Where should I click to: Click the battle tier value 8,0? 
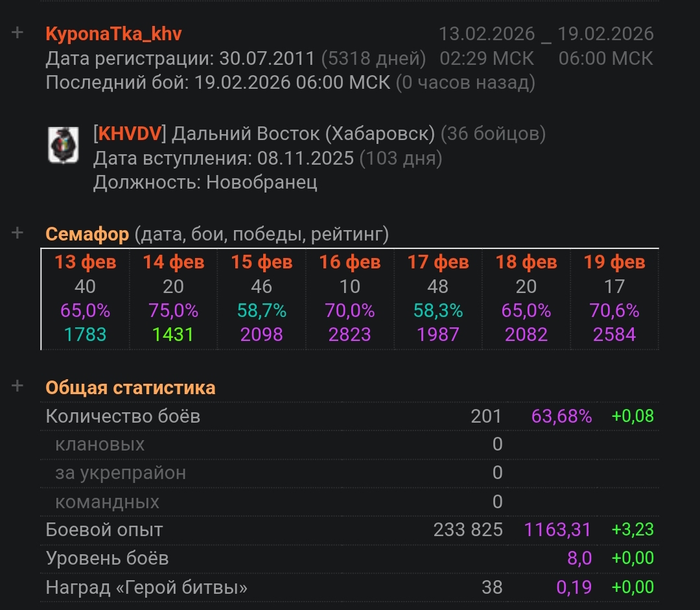click(579, 558)
